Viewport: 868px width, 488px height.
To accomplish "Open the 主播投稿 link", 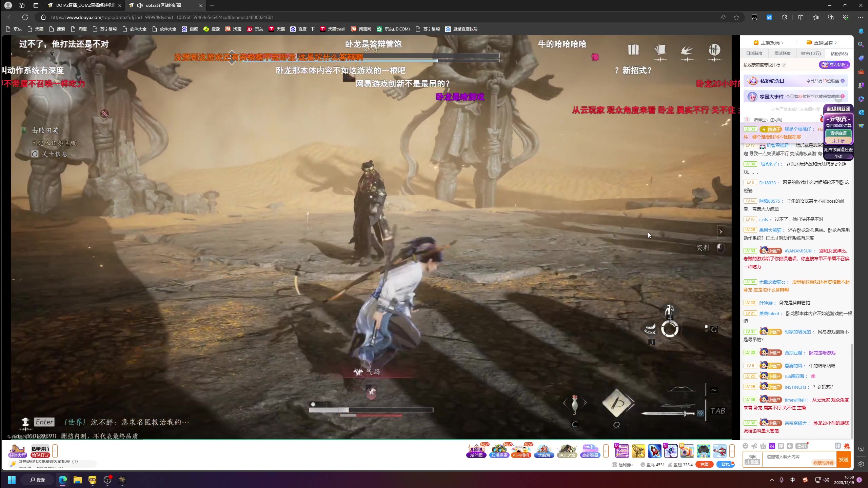I will (768, 43).
